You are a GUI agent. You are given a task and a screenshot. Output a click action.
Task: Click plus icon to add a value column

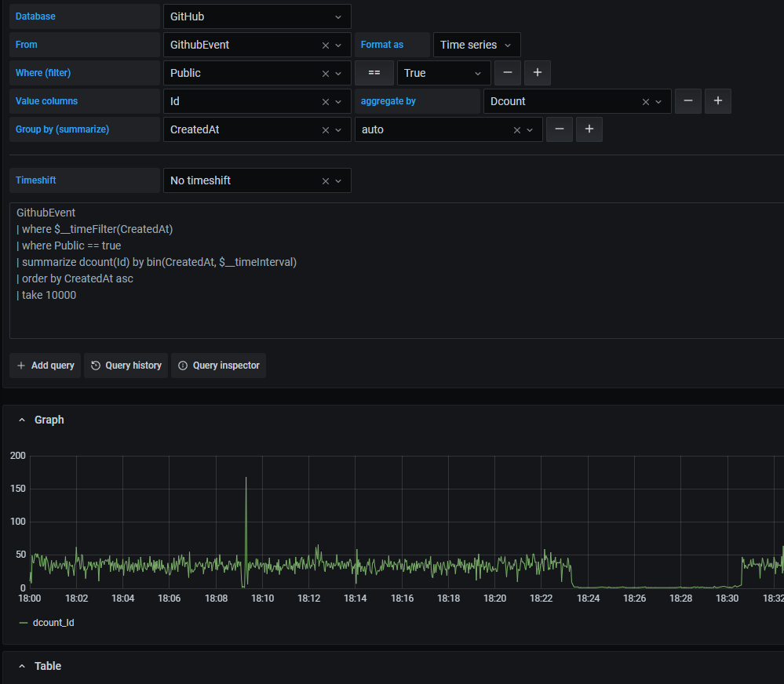point(717,100)
